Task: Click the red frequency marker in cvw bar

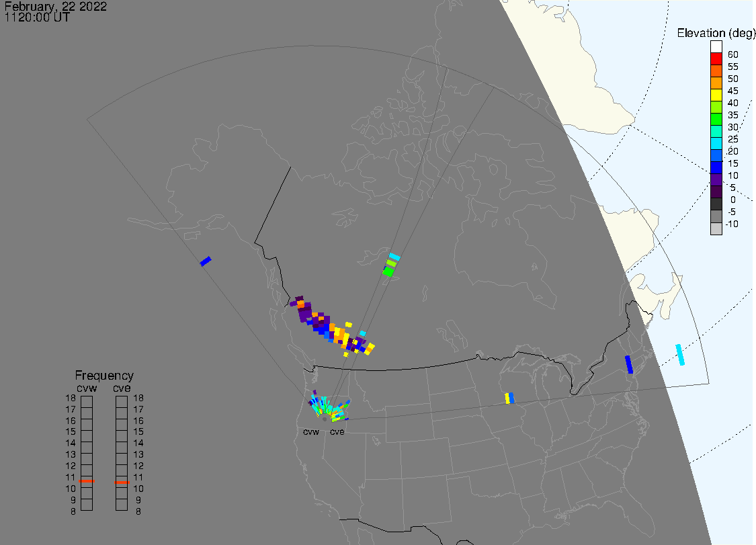Action: coord(87,481)
